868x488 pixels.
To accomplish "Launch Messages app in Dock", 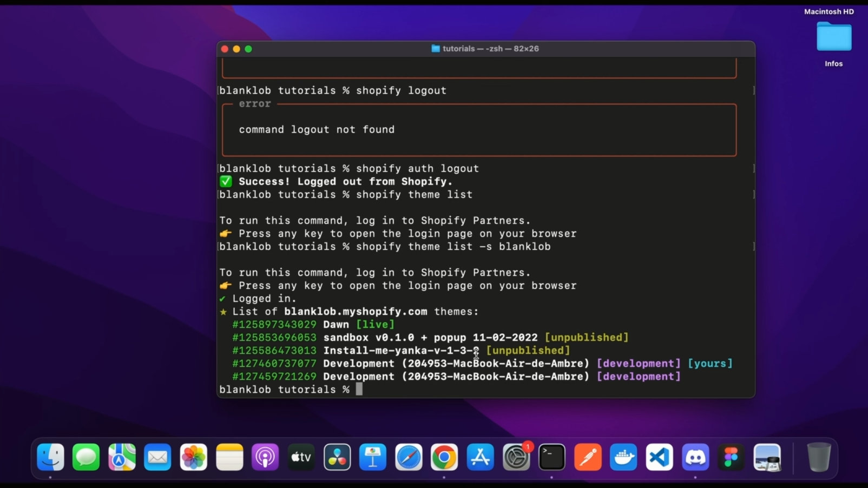I will click(x=86, y=457).
